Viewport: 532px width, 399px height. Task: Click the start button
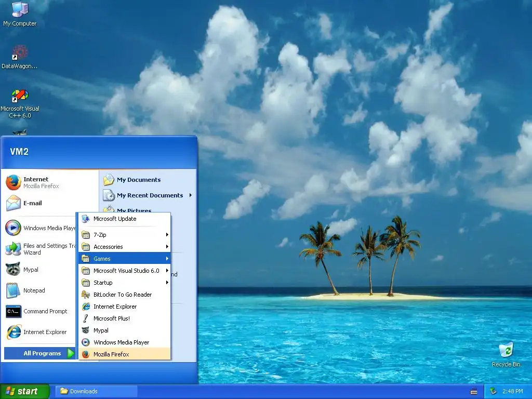[24, 391]
